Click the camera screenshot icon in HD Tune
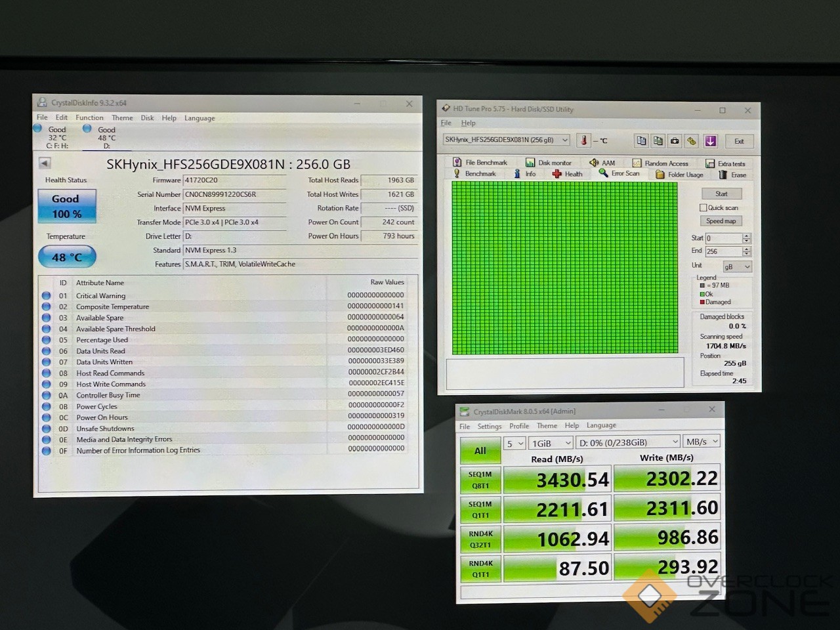Image resolution: width=840 pixels, height=630 pixels. click(675, 140)
